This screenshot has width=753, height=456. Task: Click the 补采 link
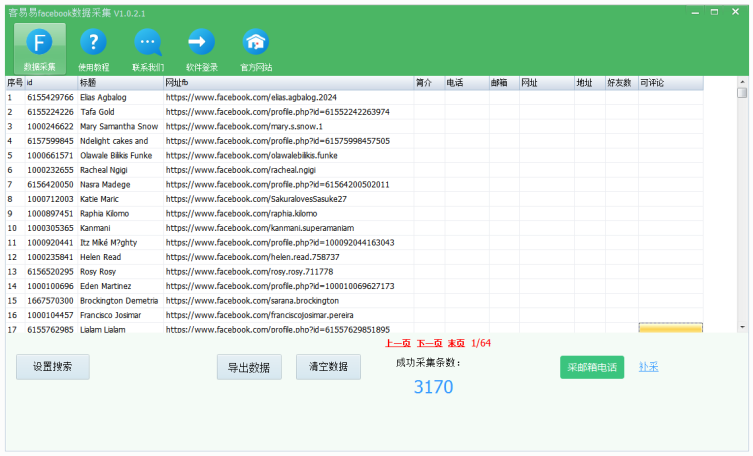point(648,367)
